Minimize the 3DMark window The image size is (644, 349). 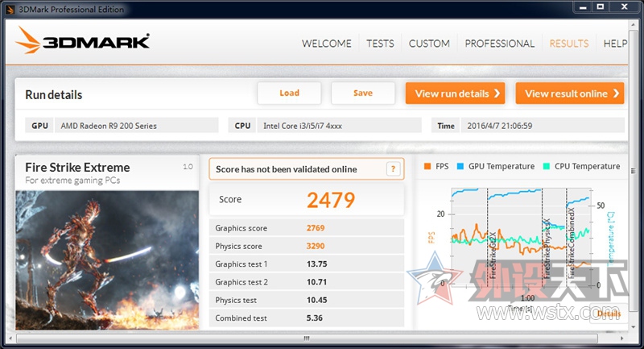(582, 7)
